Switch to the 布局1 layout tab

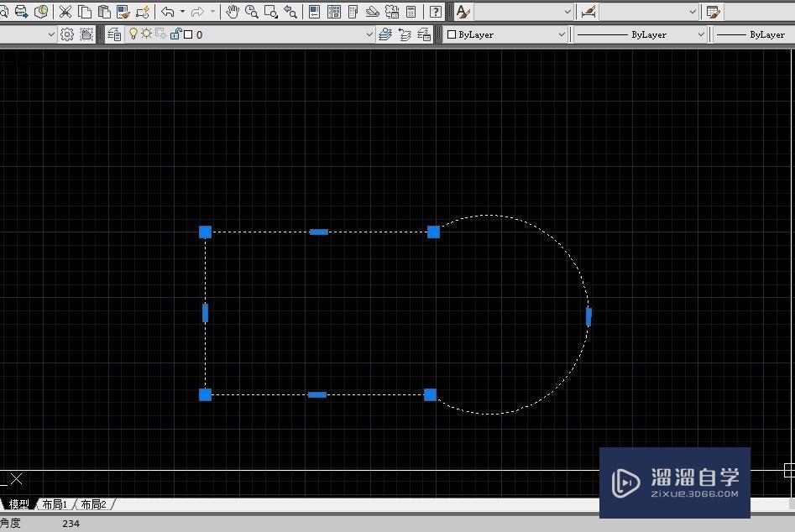[54, 503]
